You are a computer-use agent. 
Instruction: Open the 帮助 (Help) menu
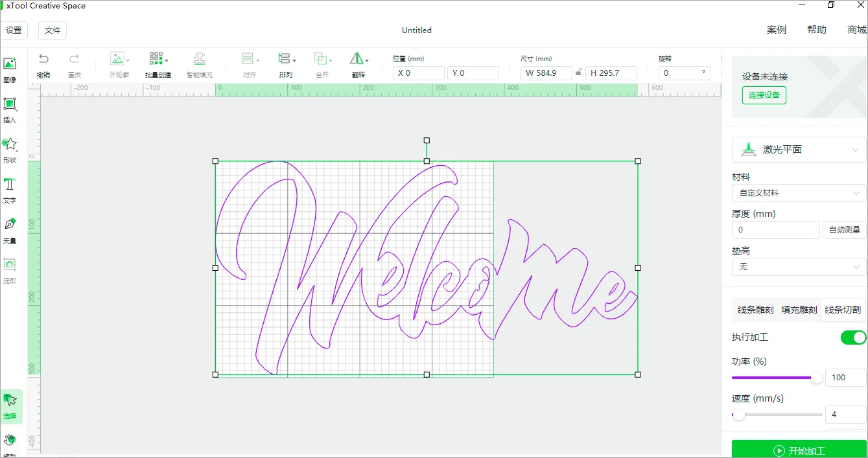coord(817,30)
